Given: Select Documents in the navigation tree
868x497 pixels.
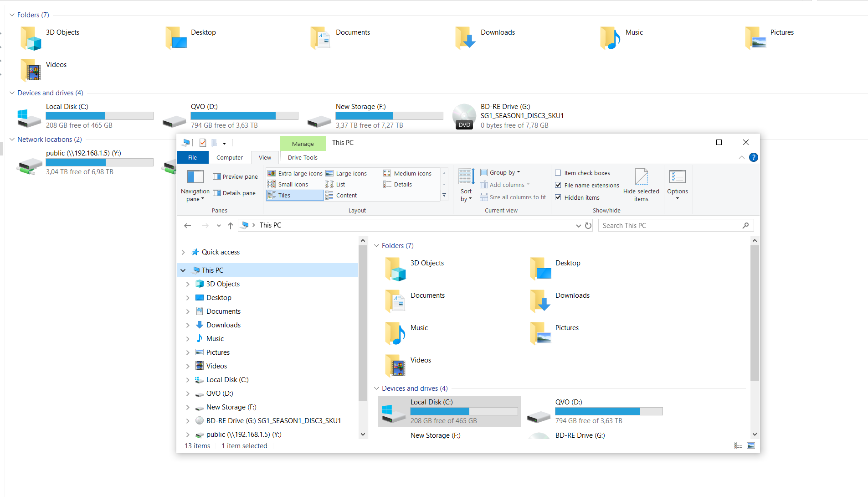Looking at the screenshot, I should pyautogui.click(x=223, y=311).
